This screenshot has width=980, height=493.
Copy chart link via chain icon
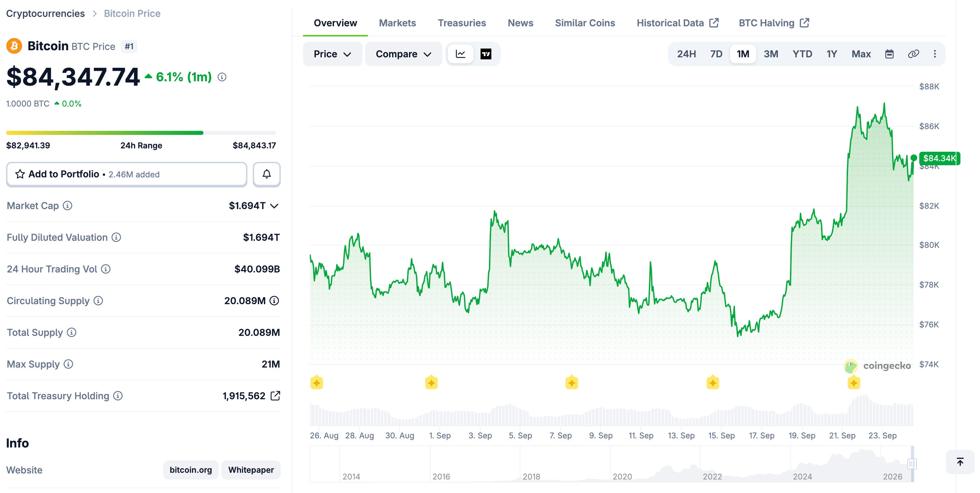pyautogui.click(x=914, y=54)
